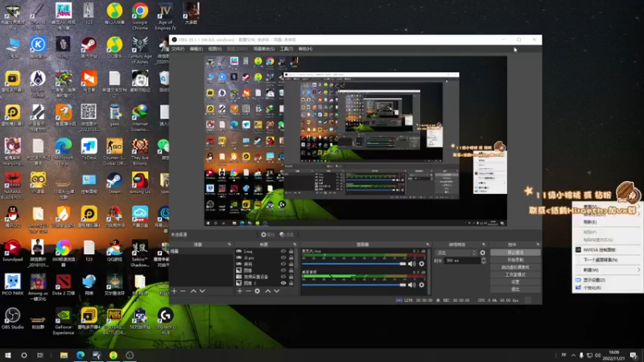The height and width of the screenshot is (362, 644).
Task: Add a new source with plus icon
Action: tap(240, 291)
